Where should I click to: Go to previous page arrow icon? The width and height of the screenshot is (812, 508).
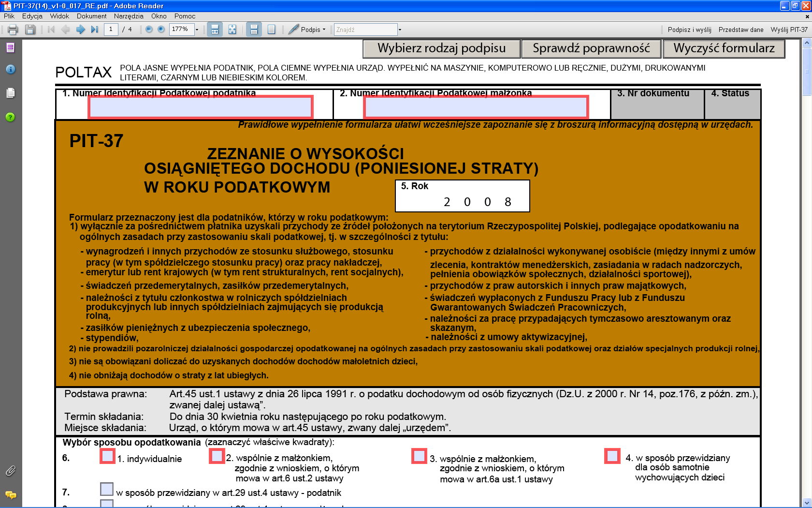tap(66, 30)
